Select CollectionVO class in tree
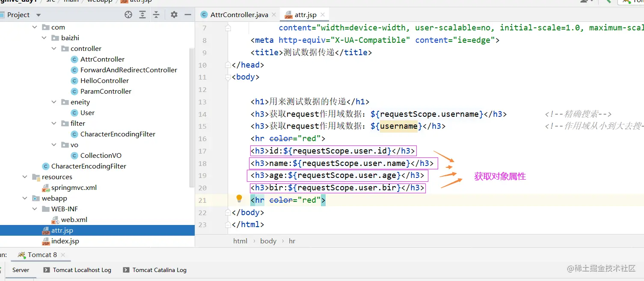This screenshot has width=644, height=281. (x=101, y=155)
